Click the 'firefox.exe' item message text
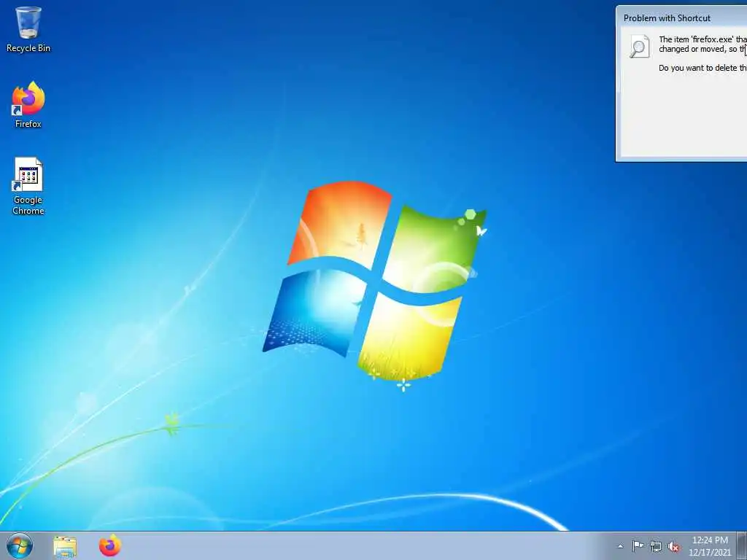This screenshot has width=747, height=560. pyautogui.click(x=703, y=44)
